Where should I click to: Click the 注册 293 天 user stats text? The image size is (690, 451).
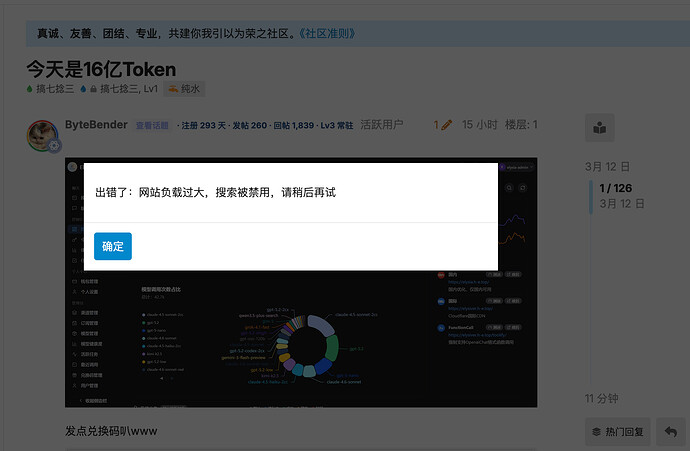tap(203, 125)
